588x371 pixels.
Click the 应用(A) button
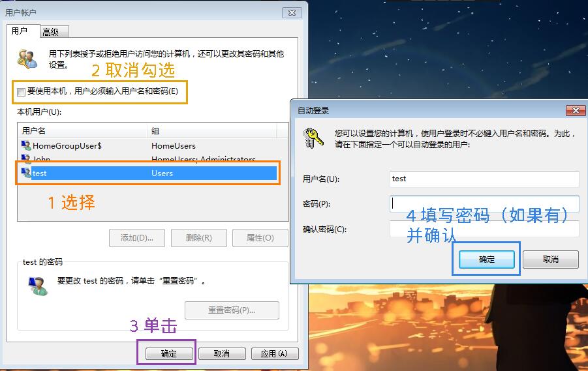click(275, 354)
